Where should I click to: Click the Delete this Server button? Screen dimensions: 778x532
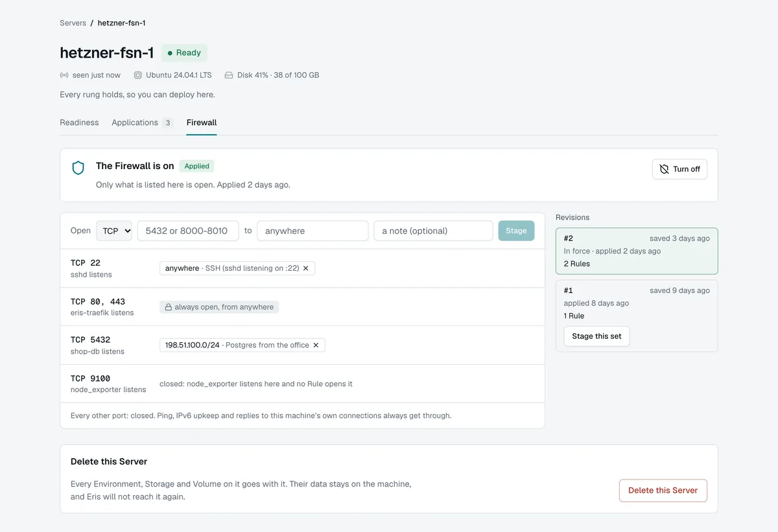663,491
